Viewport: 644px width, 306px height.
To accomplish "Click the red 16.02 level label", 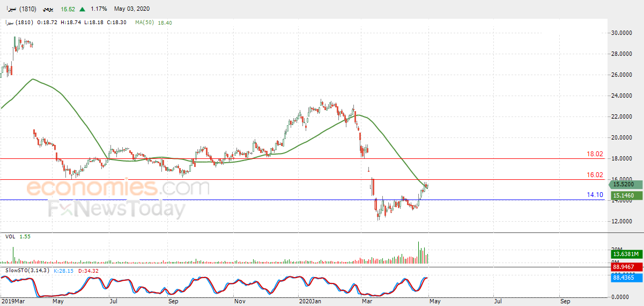I will click(595, 175).
